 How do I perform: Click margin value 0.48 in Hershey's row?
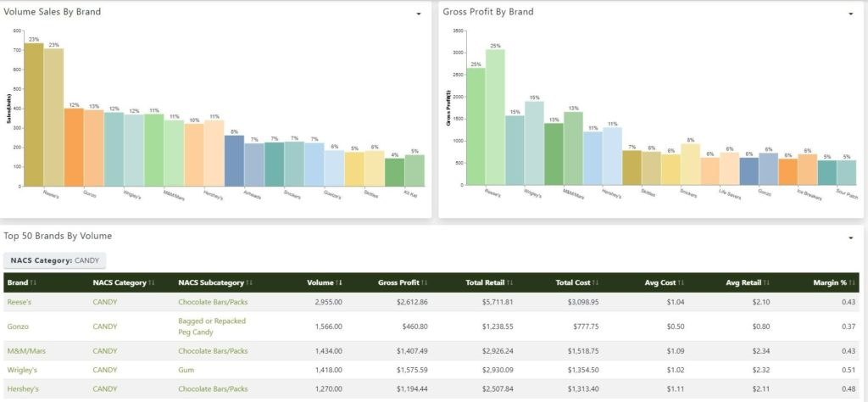click(848, 389)
